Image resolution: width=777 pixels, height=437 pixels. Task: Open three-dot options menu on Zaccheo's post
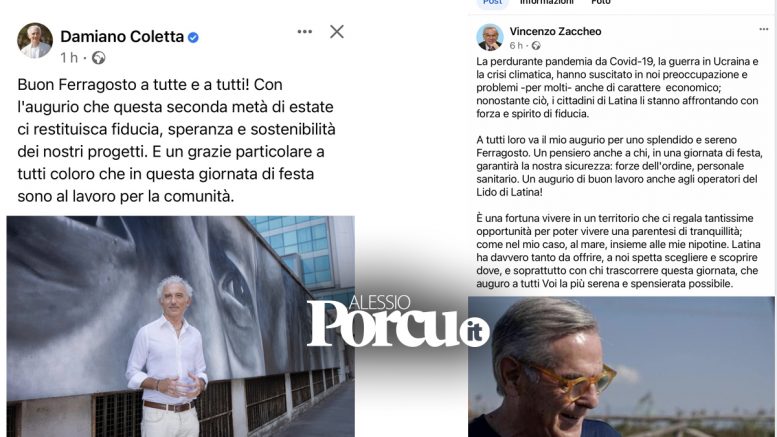764,29
